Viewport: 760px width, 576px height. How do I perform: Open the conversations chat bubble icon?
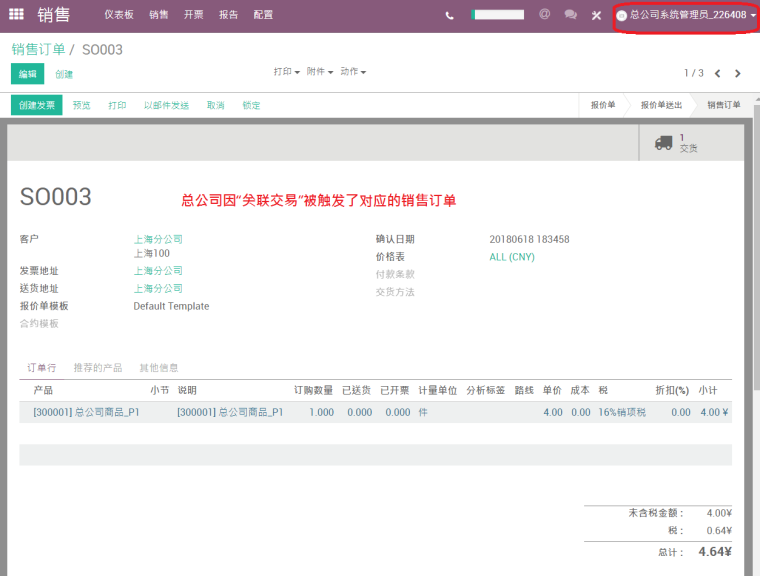(570, 15)
